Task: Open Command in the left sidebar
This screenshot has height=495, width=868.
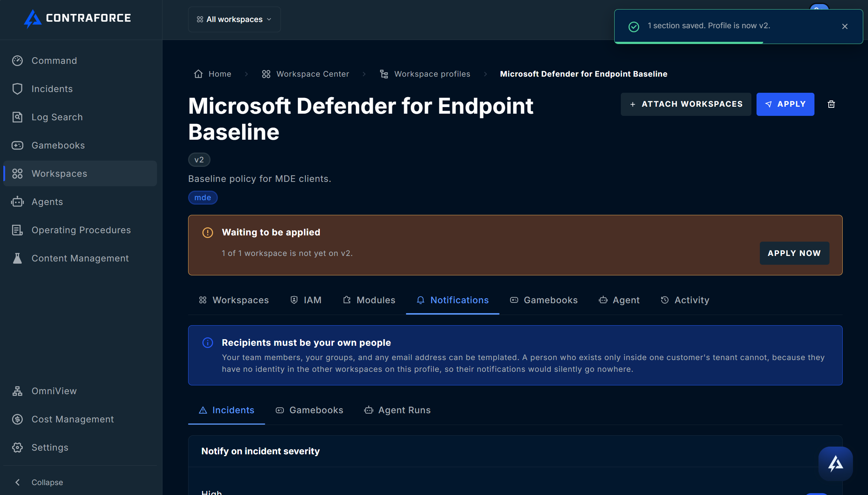Action: click(80, 60)
